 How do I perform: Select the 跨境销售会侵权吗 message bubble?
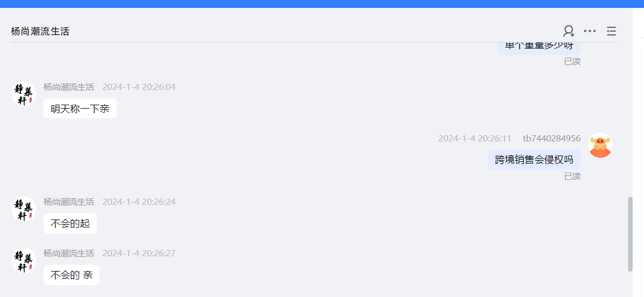(x=534, y=160)
